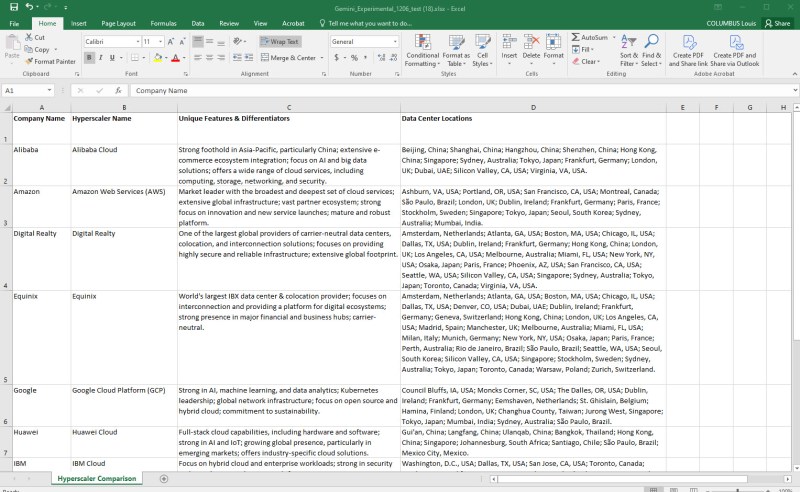Increase font size with the larger A icon
The image size is (800, 492).
[x=171, y=41]
